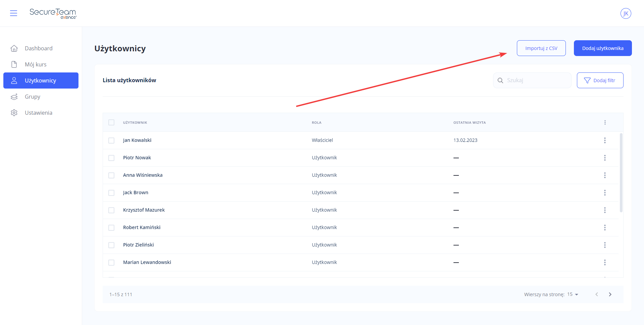
Task: Open the rows-per-page dropdown showing 15
Action: (x=573, y=294)
